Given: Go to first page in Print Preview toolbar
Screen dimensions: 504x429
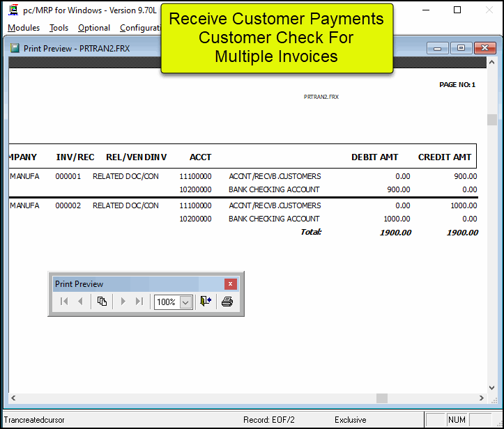Looking at the screenshot, I should [x=64, y=302].
